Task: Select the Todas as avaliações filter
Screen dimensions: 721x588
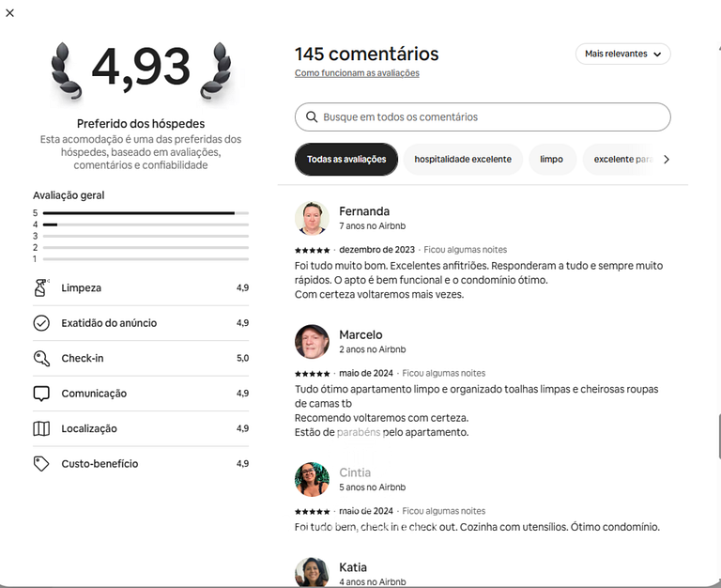Action: 346,160
